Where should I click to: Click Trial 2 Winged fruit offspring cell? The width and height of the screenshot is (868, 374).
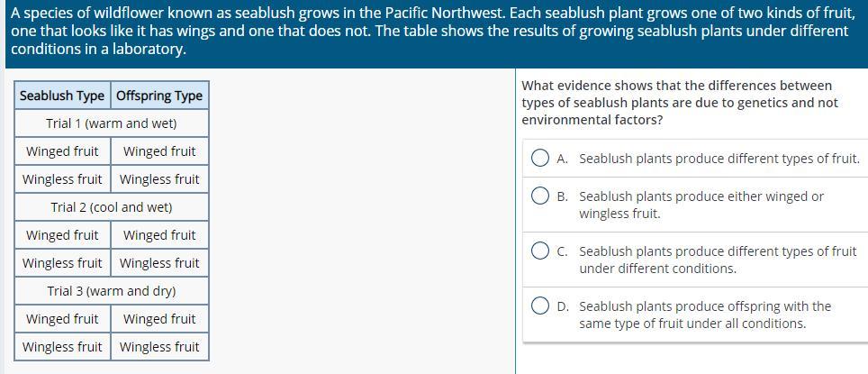tap(159, 235)
